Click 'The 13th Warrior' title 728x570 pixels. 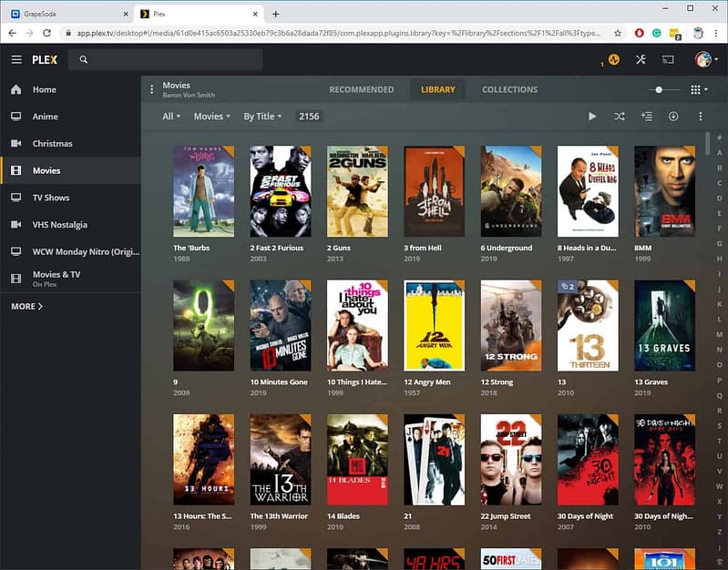pyautogui.click(x=279, y=516)
